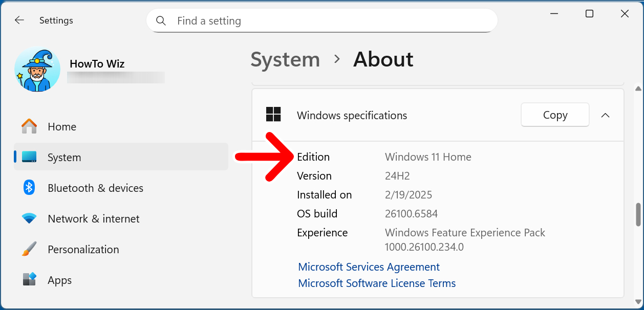644x310 pixels.
Task: Open the HowTo Wiz account name
Action: (x=97, y=64)
